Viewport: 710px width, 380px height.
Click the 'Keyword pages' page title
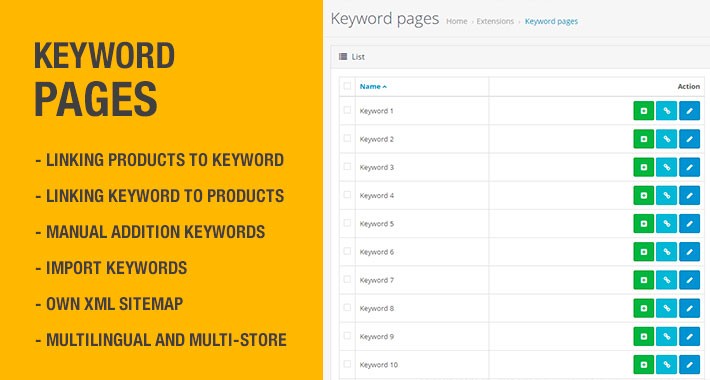pos(385,19)
